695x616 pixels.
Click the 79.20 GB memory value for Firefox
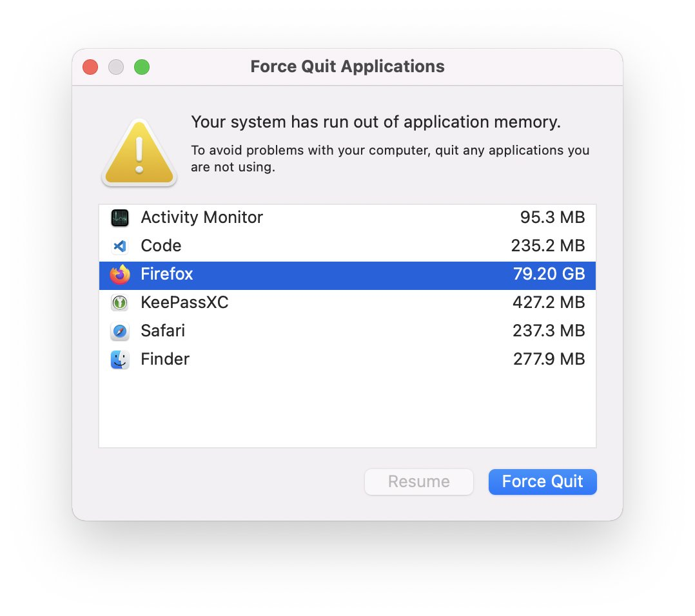pyautogui.click(x=549, y=274)
